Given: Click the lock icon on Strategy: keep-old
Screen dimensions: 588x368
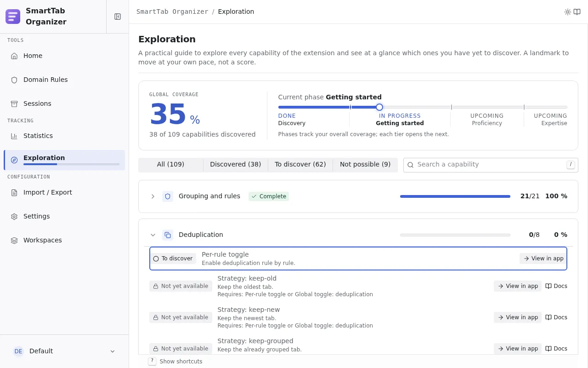Looking at the screenshot, I should click(156, 286).
